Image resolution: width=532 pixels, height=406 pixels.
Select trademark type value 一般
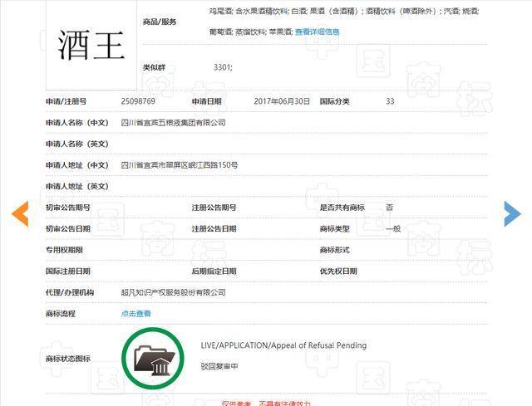393,229
